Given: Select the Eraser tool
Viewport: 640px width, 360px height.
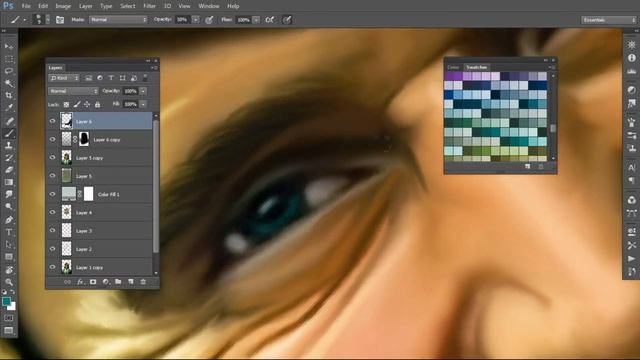Looking at the screenshot, I should [x=9, y=170].
